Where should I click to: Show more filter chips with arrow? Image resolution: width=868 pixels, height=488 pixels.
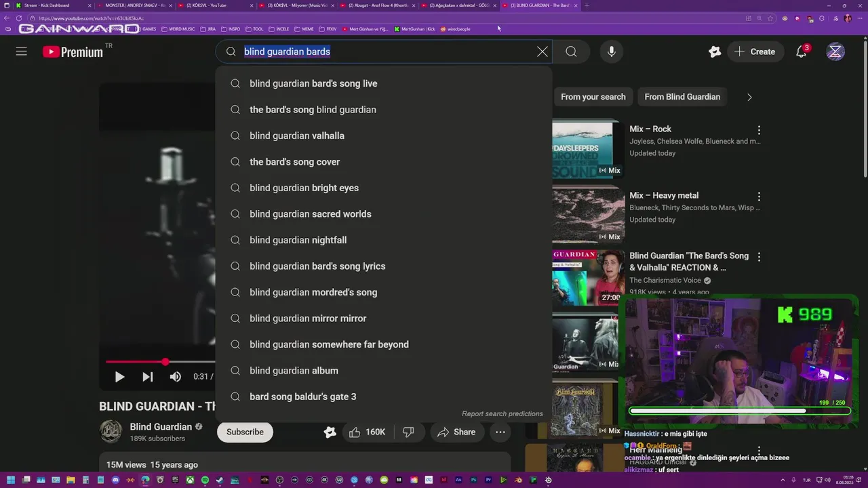pyautogui.click(x=749, y=97)
